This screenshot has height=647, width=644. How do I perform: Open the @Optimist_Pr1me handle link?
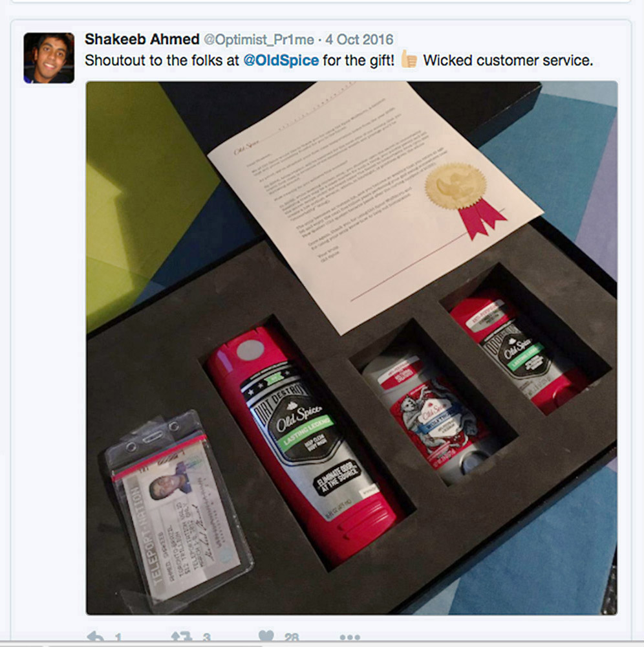click(259, 39)
